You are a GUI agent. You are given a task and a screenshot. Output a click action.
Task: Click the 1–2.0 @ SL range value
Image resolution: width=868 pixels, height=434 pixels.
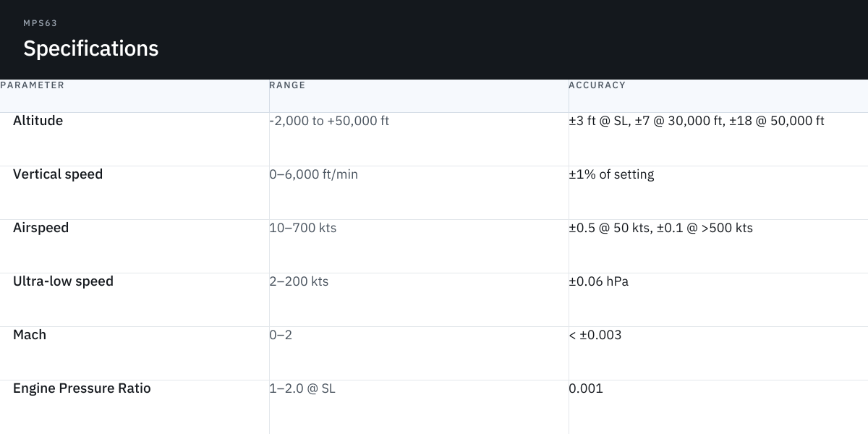point(302,388)
